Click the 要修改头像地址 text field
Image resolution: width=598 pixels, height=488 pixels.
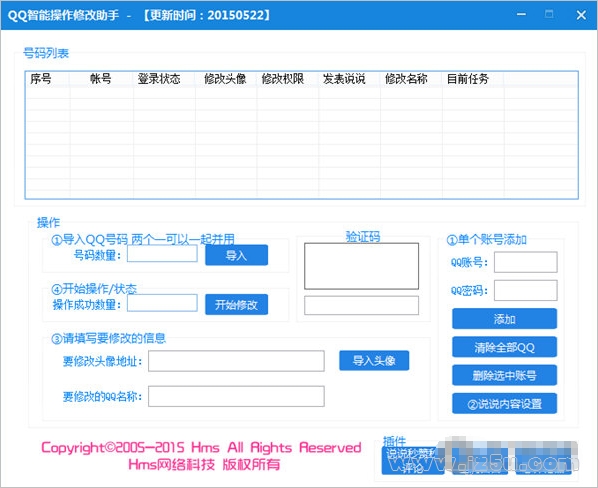point(236,361)
